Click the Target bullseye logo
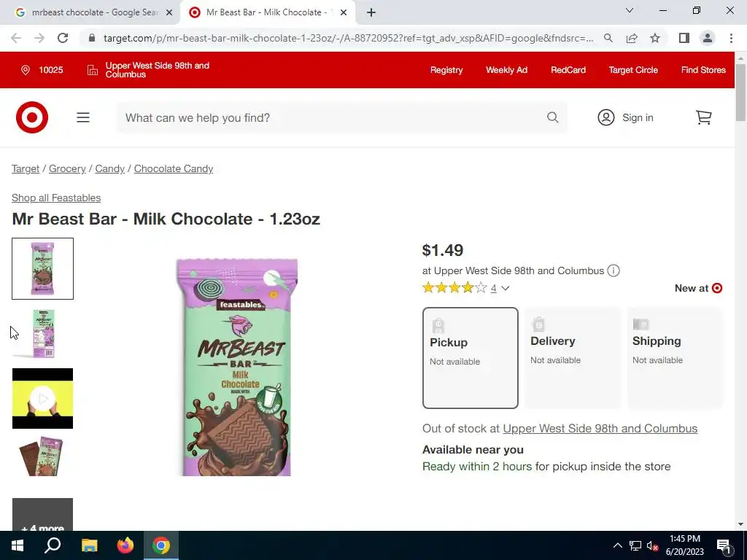747x560 pixels. click(x=32, y=117)
